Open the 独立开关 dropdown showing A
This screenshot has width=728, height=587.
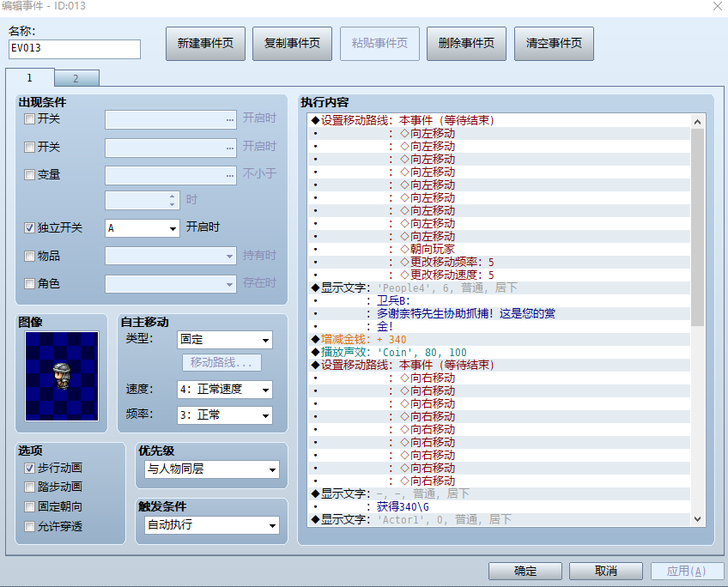point(143,228)
